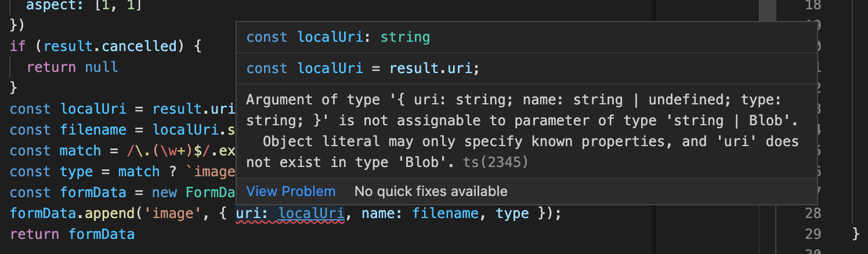Click the return null line

(x=73, y=67)
